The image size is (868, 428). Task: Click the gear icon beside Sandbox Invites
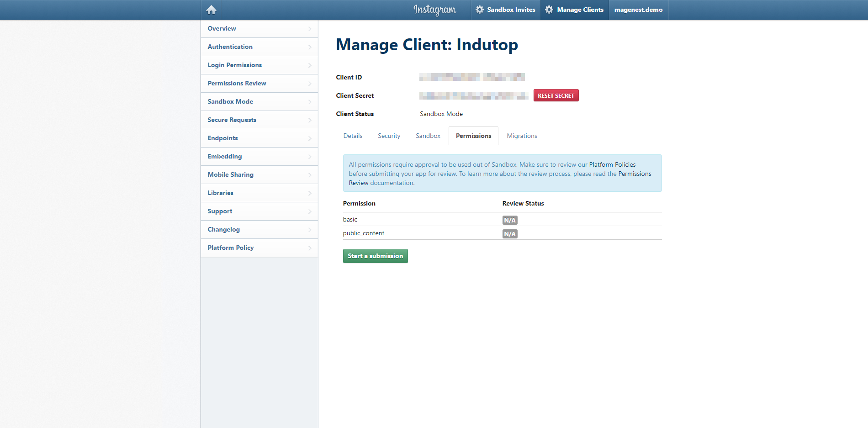coord(479,10)
